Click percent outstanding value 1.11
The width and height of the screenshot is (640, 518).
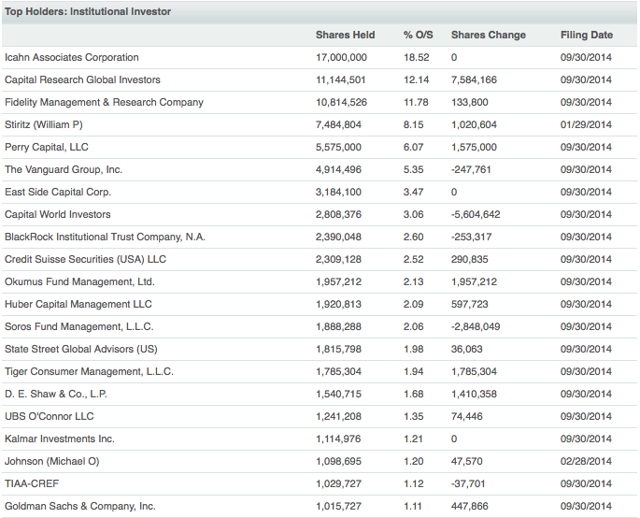[x=413, y=507]
